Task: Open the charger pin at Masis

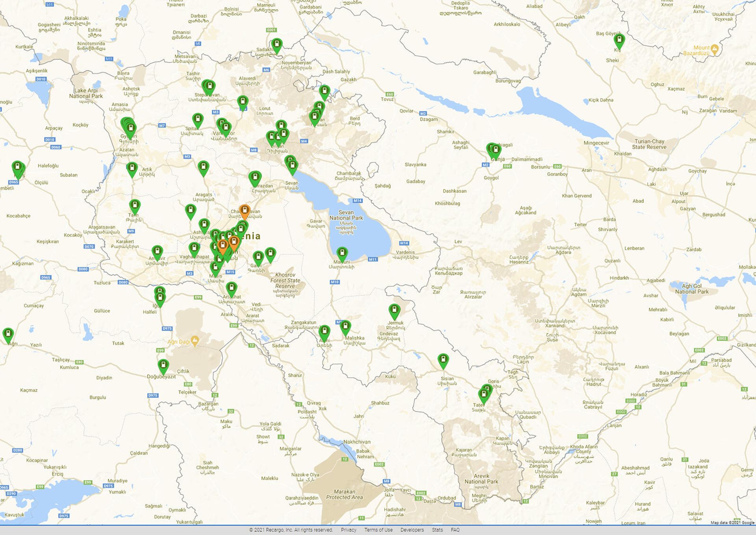Action: click(x=215, y=269)
